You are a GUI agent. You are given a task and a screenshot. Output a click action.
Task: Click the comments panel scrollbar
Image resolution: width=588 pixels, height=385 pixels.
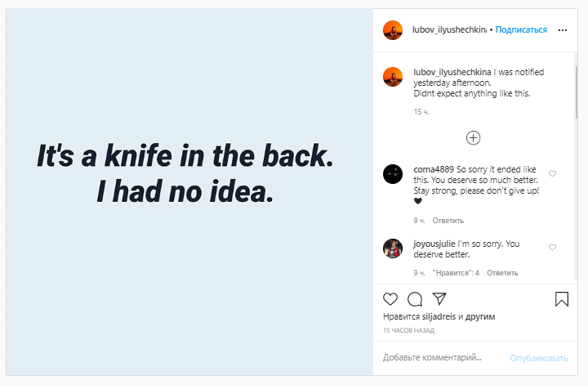click(x=576, y=92)
